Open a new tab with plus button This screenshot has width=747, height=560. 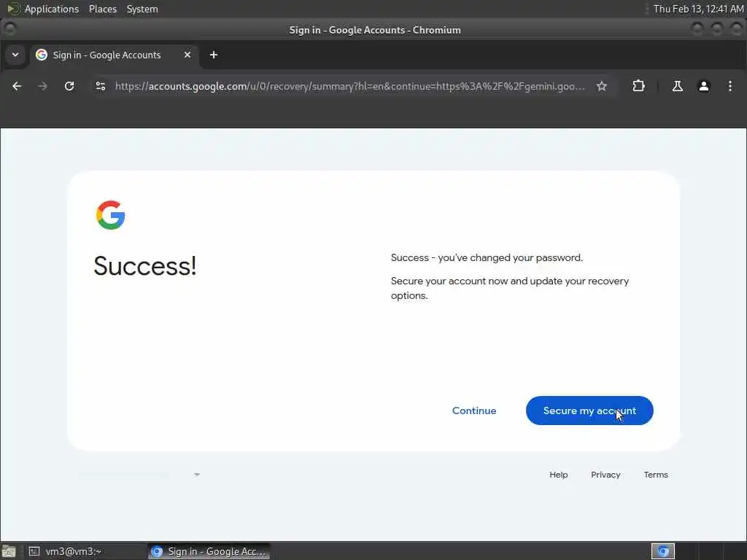tap(214, 55)
